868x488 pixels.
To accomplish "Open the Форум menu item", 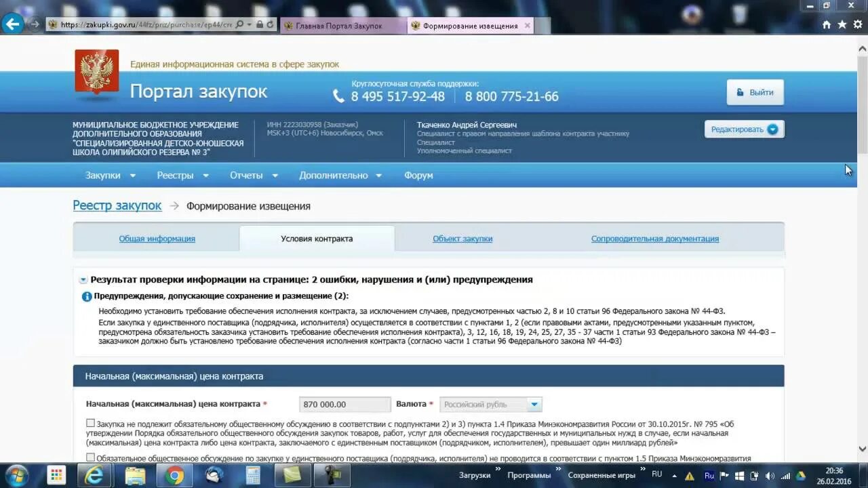I will [x=418, y=175].
